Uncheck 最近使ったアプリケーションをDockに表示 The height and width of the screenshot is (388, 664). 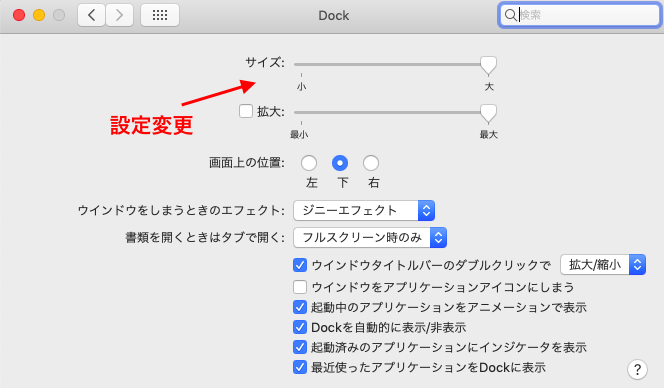tap(300, 367)
